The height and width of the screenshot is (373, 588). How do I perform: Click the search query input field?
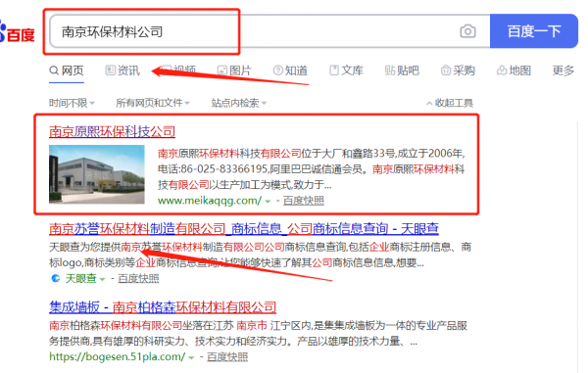(x=270, y=31)
